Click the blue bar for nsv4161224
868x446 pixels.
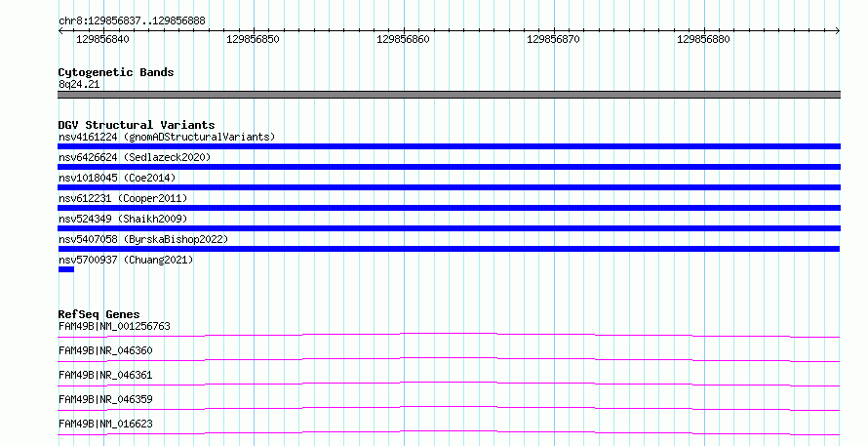(449, 146)
